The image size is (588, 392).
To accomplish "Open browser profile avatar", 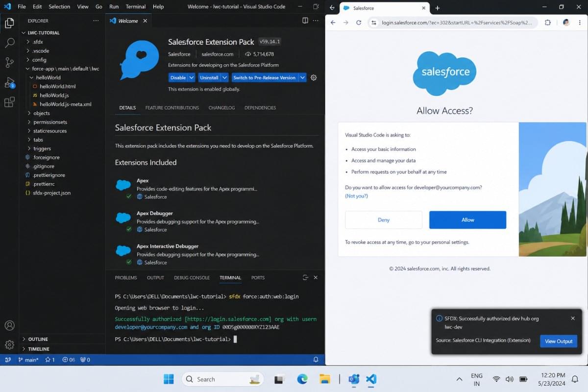I will pos(566,23).
